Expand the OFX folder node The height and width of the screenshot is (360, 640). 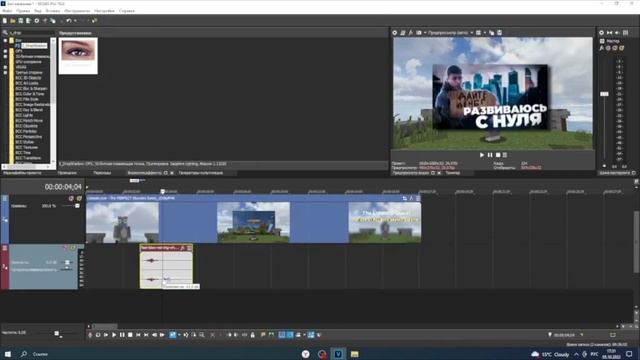(x=5, y=51)
